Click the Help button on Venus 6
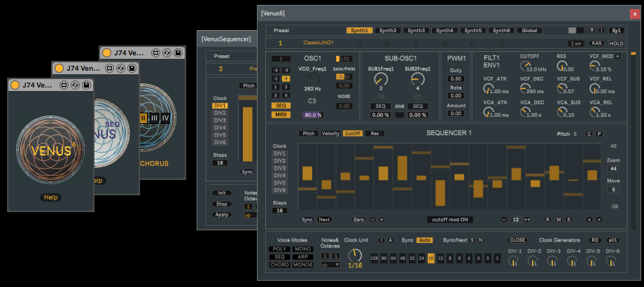This screenshot has width=644, height=287. point(50,198)
